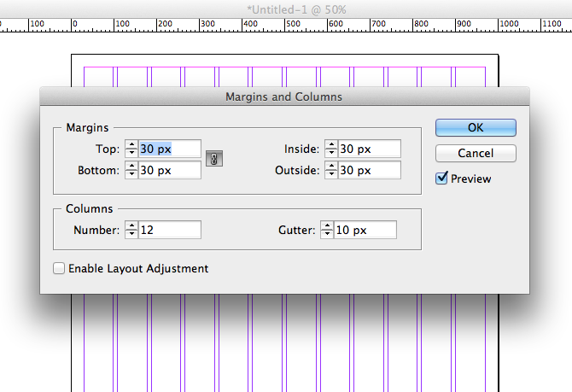
Task: Select the Inside margin value field
Action: [x=369, y=149]
